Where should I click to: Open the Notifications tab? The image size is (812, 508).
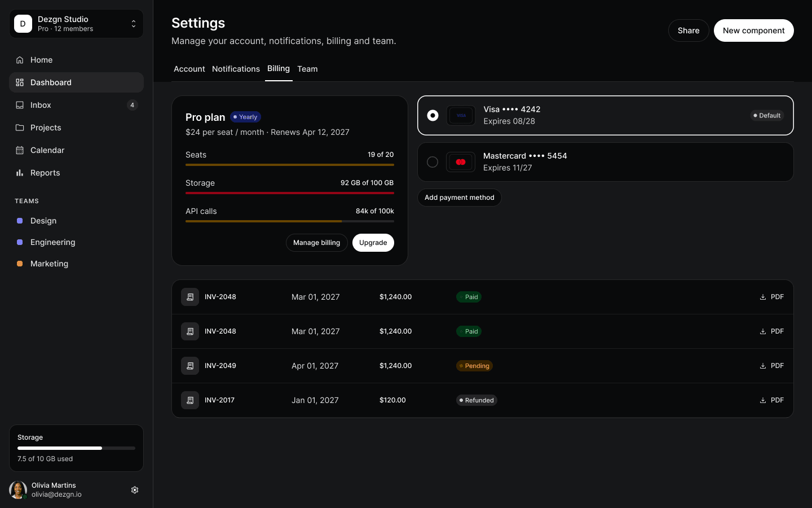coord(236,69)
